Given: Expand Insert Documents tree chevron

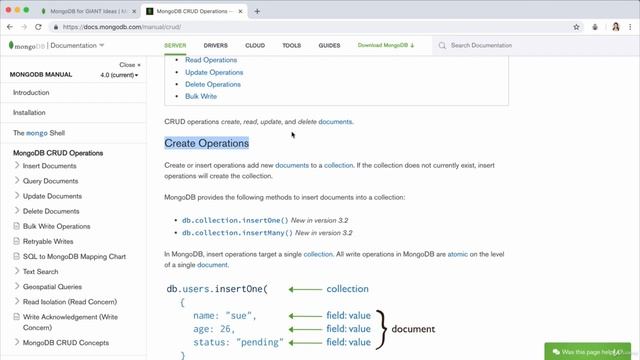Looking at the screenshot, I should pyautogui.click(x=17, y=165).
